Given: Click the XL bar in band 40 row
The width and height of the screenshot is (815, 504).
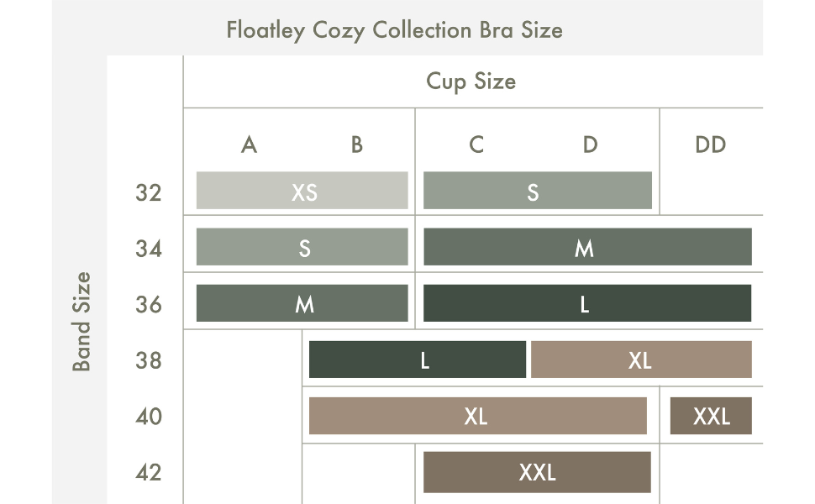Looking at the screenshot, I should 477,416.
